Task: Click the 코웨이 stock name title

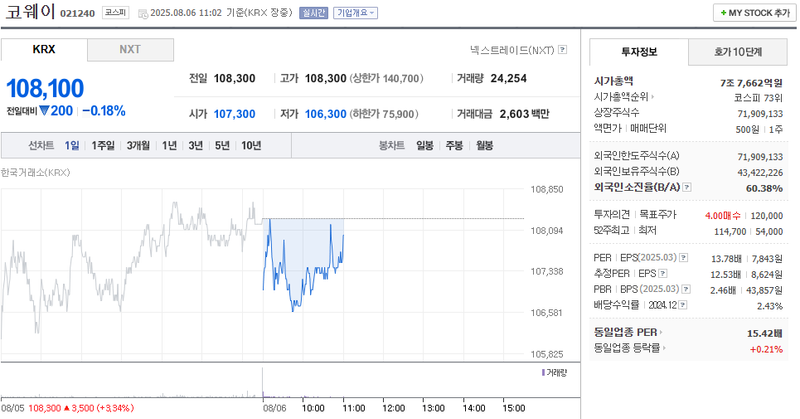Action: (30, 12)
